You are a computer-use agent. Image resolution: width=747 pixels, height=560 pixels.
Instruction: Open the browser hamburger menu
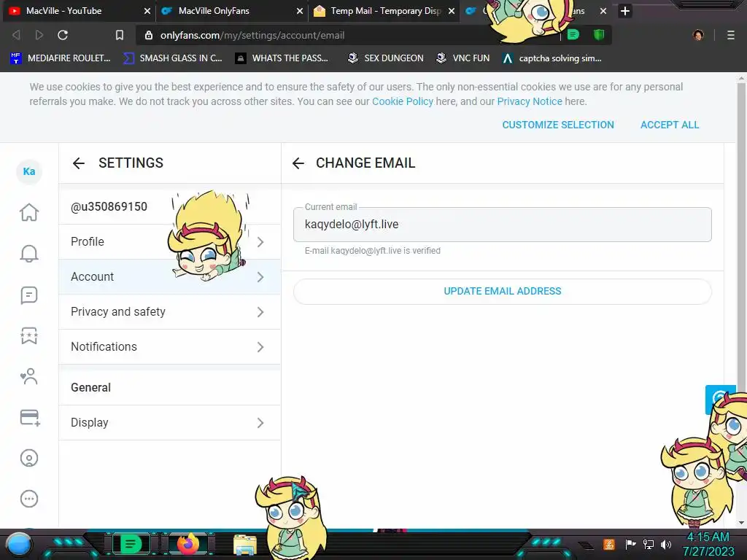pyautogui.click(x=731, y=35)
